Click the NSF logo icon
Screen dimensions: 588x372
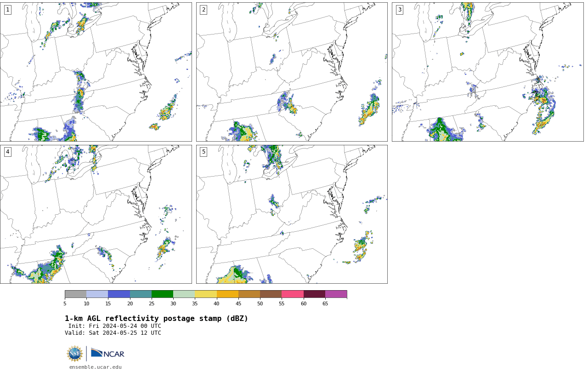coord(75,354)
